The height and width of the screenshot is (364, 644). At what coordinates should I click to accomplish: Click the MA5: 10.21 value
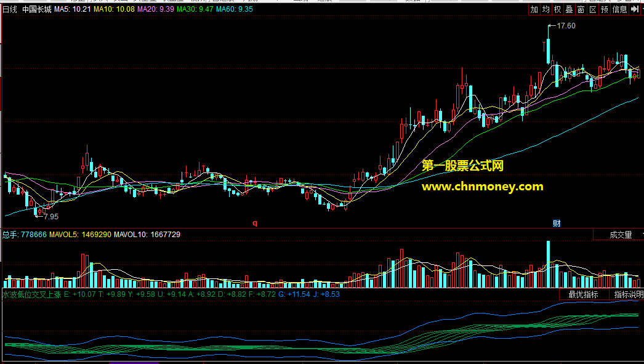coord(73,9)
